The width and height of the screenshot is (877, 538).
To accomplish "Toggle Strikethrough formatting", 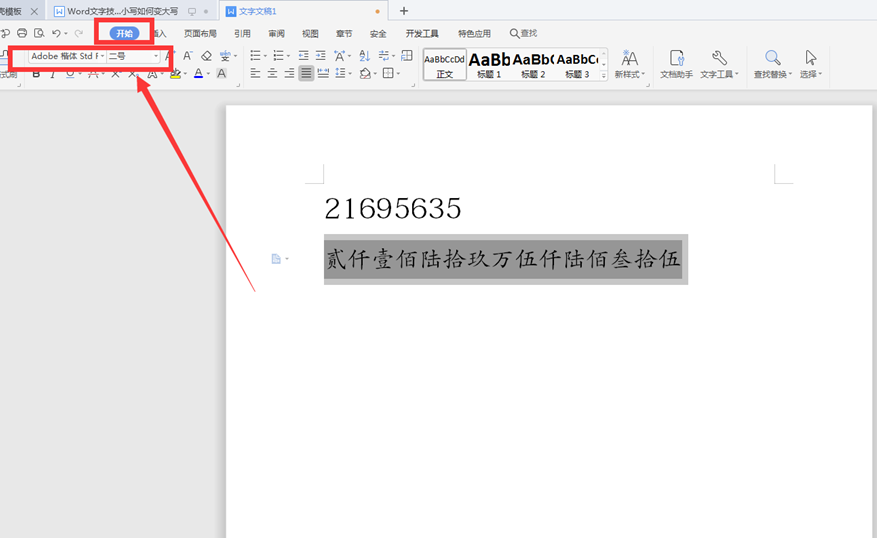I will click(x=93, y=74).
